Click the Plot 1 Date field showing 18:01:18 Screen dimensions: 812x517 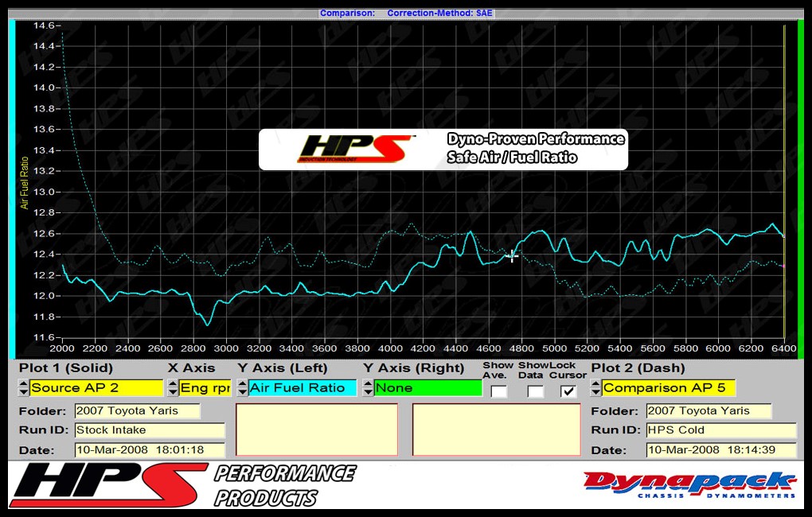150,449
